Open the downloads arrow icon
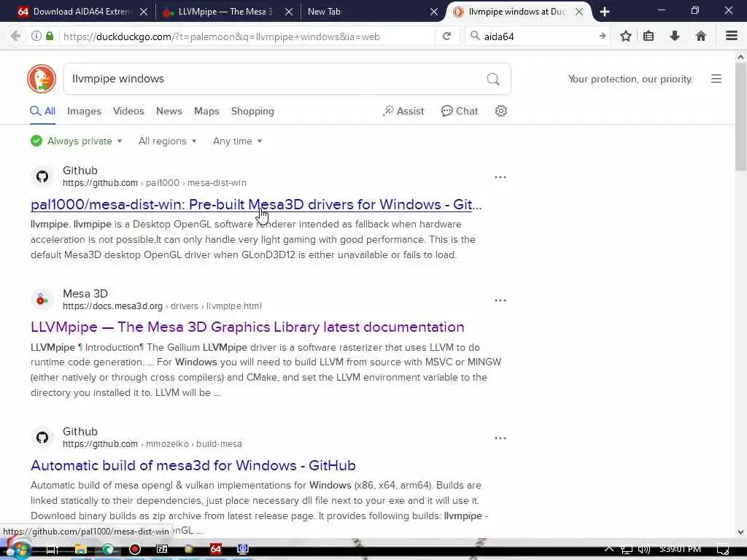This screenshot has height=560, width=747. tap(675, 36)
